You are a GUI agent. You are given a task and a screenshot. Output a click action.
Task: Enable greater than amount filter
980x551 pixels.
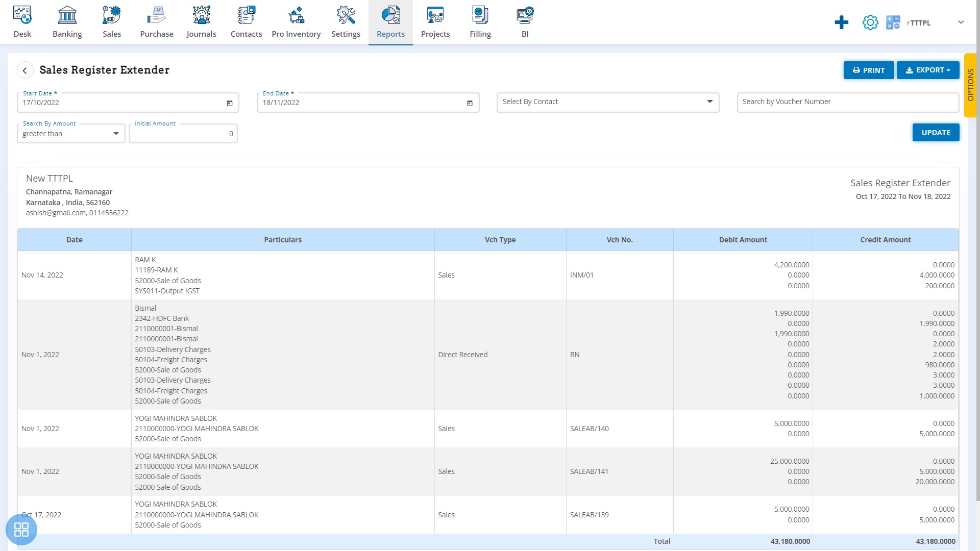(x=70, y=133)
